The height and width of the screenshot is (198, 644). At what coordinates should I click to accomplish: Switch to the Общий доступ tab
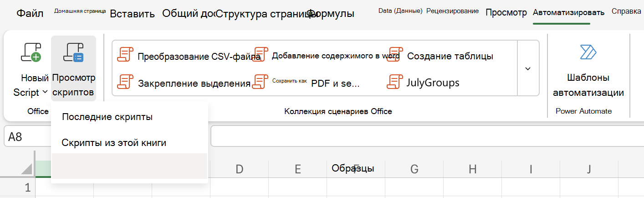pyautogui.click(x=189, y=13)
